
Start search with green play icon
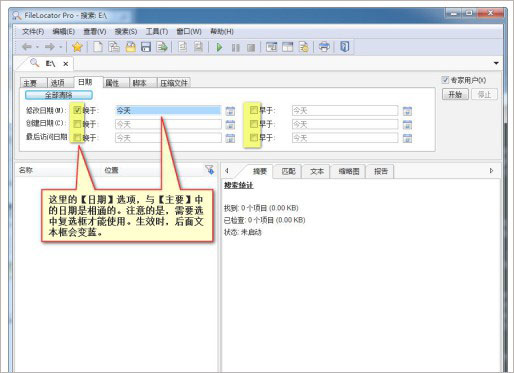(x=219, y=47)
